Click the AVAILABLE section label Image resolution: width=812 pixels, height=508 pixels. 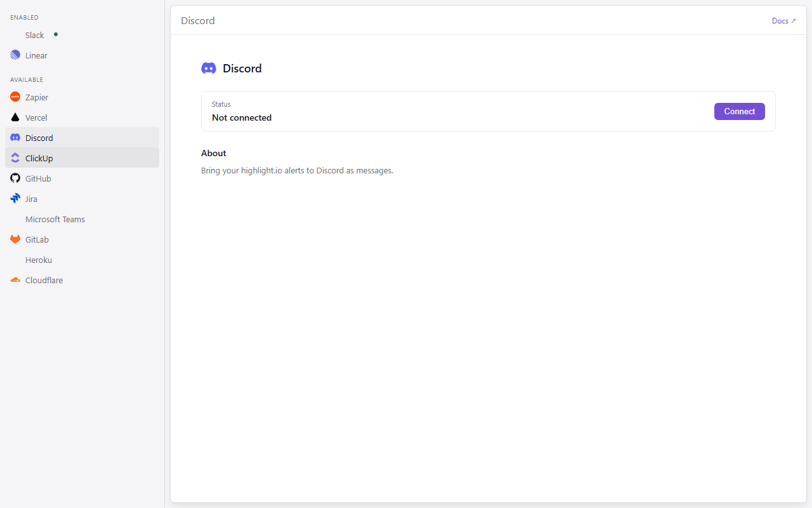(x=27, y=80)
